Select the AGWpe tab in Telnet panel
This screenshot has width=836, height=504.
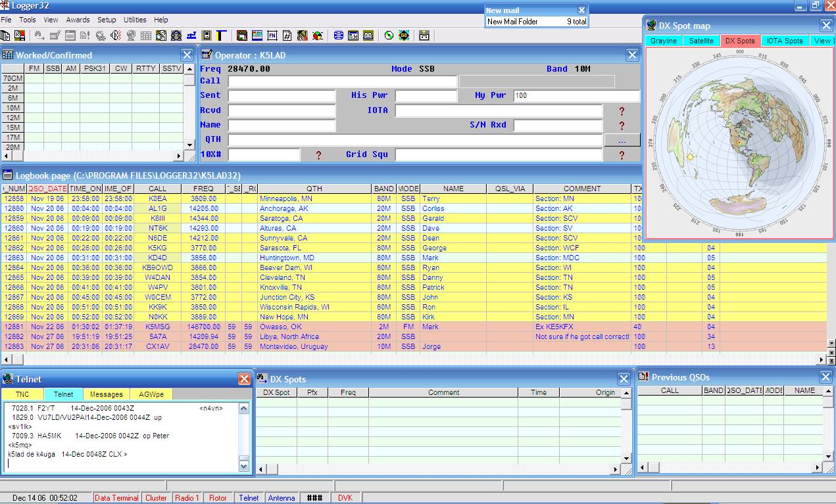tap(151, 394)
